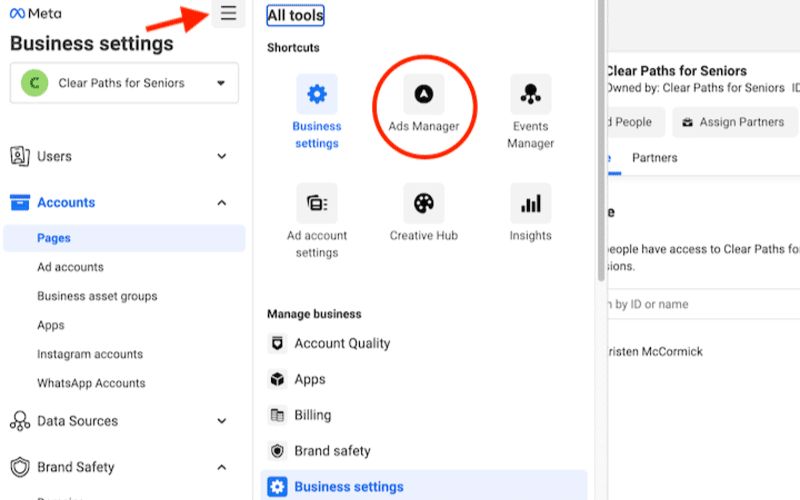Open Business settings shortcut gear icon
800x500 pixels.
coord(317,94)
